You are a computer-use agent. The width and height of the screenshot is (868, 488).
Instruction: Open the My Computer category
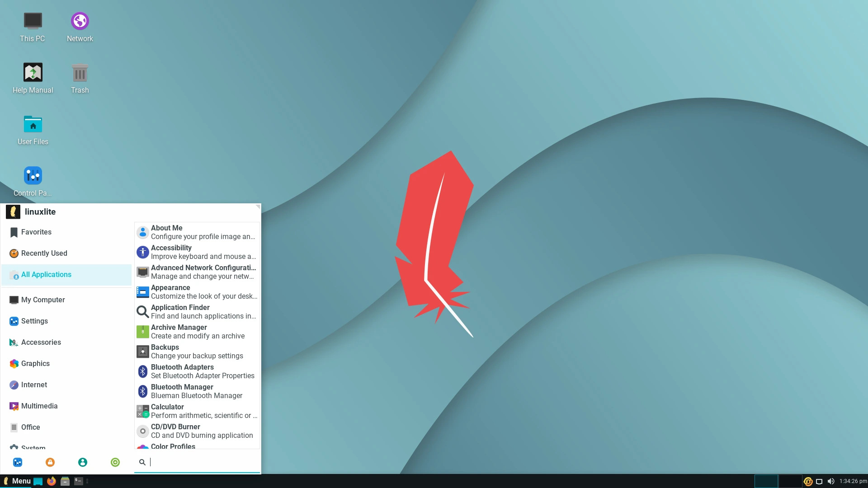66,300
